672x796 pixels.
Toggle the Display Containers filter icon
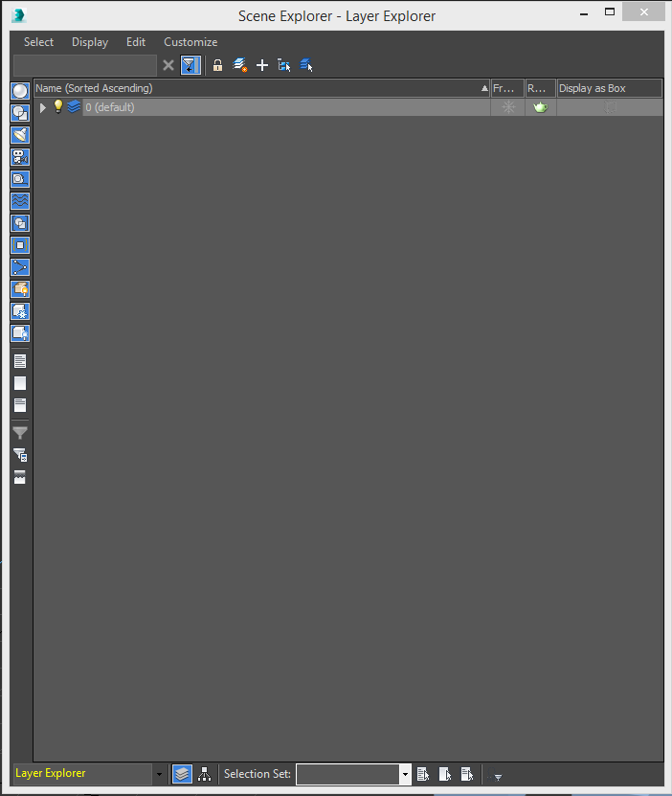[x=20, y=289]
